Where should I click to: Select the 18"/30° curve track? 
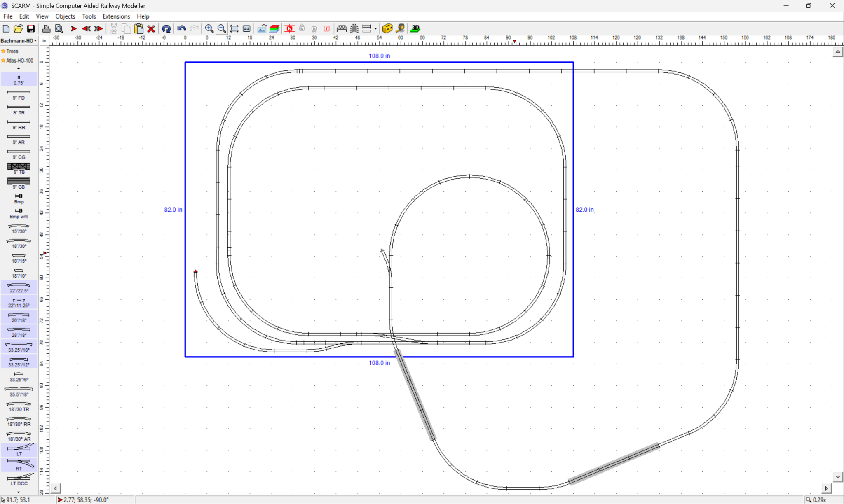coord(19,243)
